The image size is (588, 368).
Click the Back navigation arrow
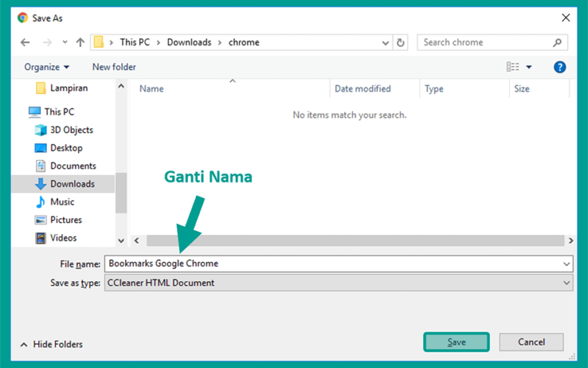(x=25, y=43)
